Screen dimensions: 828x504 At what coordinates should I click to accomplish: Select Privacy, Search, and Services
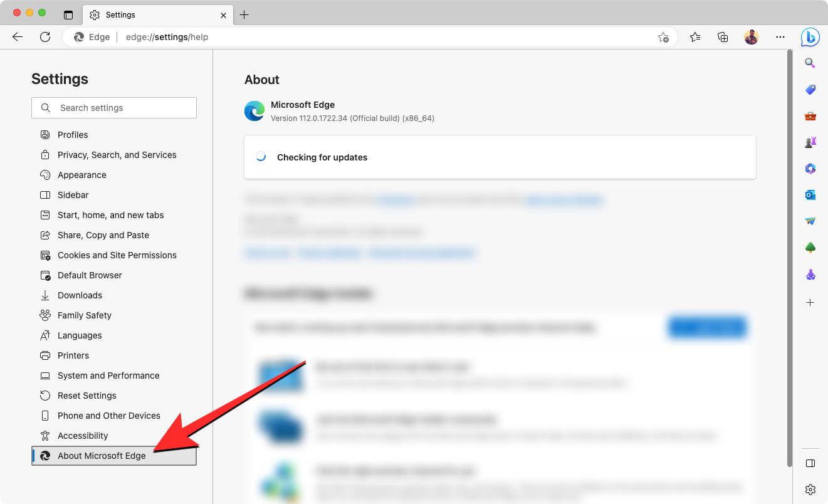click(117, 155)
